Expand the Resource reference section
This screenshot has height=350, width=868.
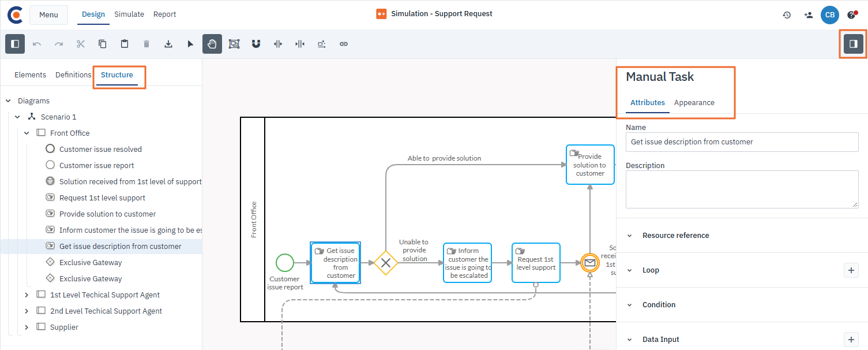tap(630, 236)
